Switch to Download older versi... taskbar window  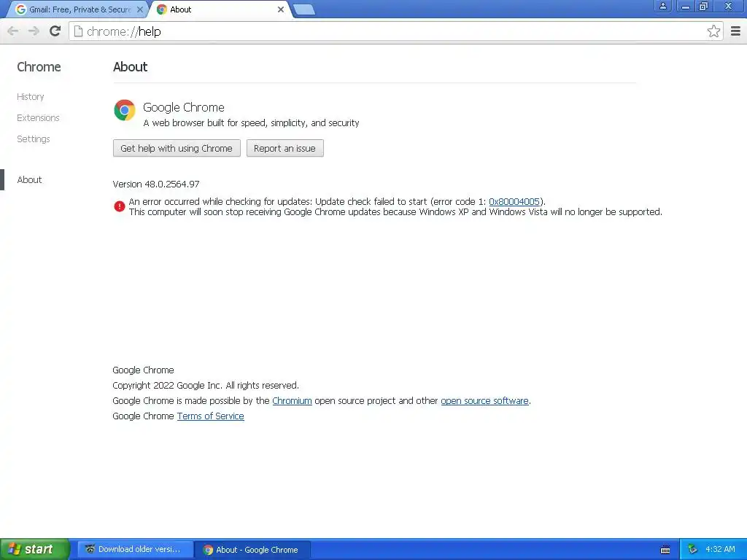point(134,550)
